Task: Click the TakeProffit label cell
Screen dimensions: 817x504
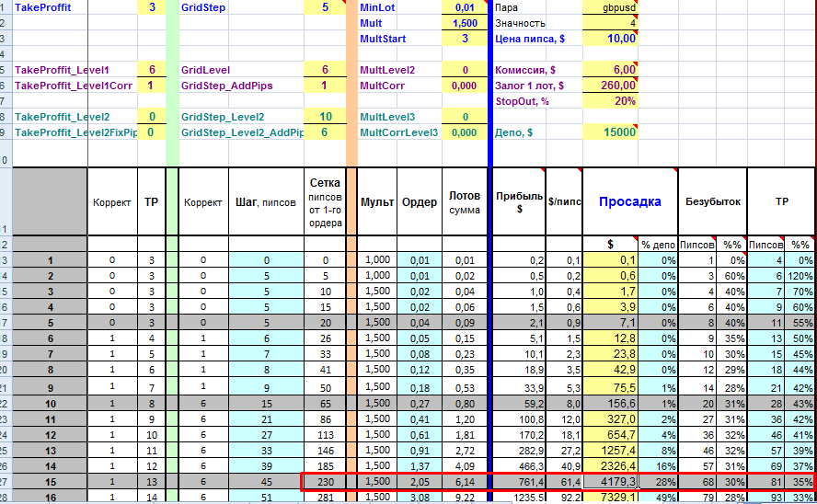Action: pyautogui.click(x=42, y=7)
